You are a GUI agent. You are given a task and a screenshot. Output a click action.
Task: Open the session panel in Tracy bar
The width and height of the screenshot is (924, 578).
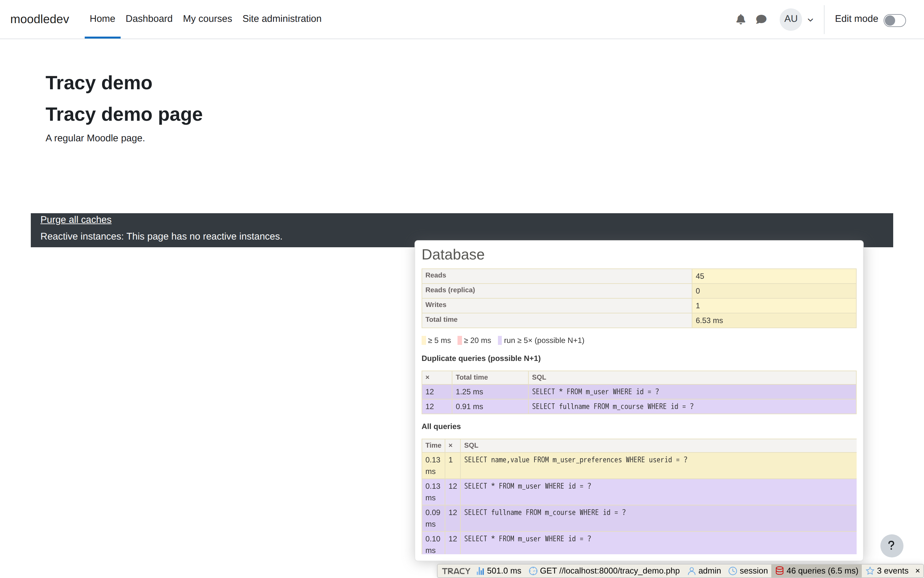click(748, 571)
